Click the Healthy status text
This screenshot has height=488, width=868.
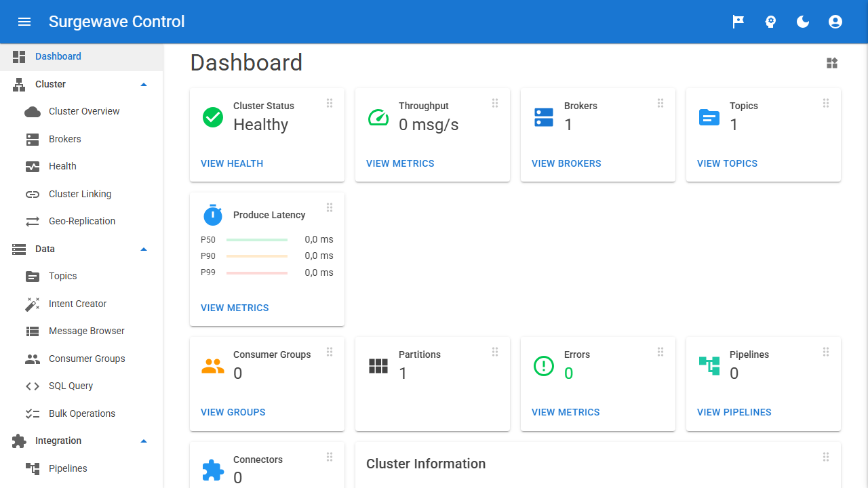tap(260, 125)
